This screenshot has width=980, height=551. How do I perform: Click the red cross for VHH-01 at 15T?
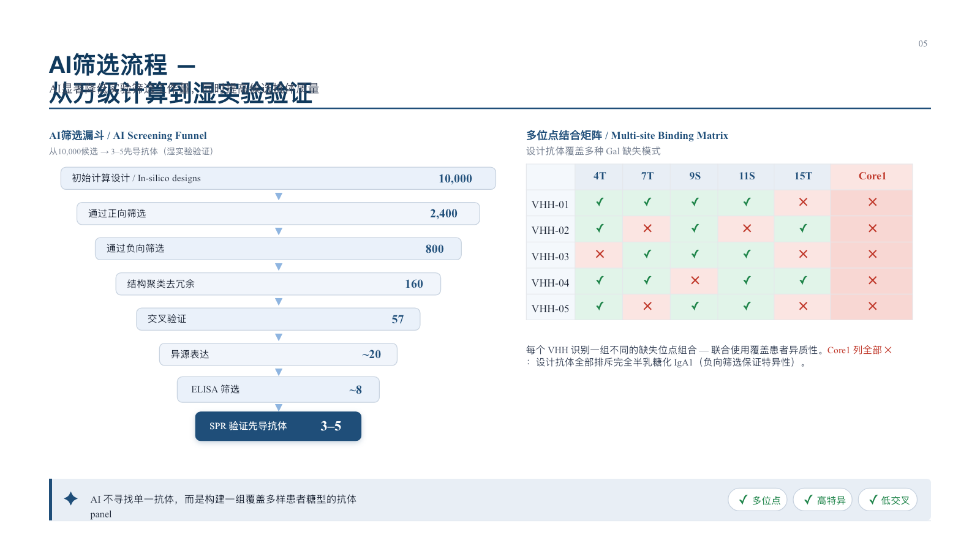point(803,202)
